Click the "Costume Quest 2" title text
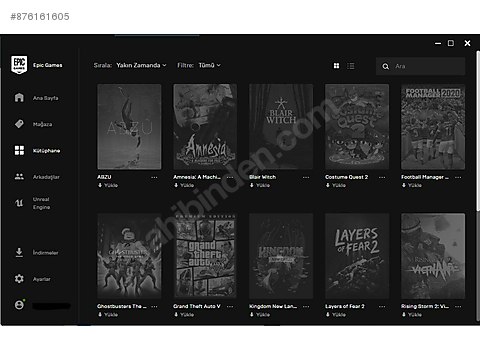480x360 pixels. tap(347, 177)
